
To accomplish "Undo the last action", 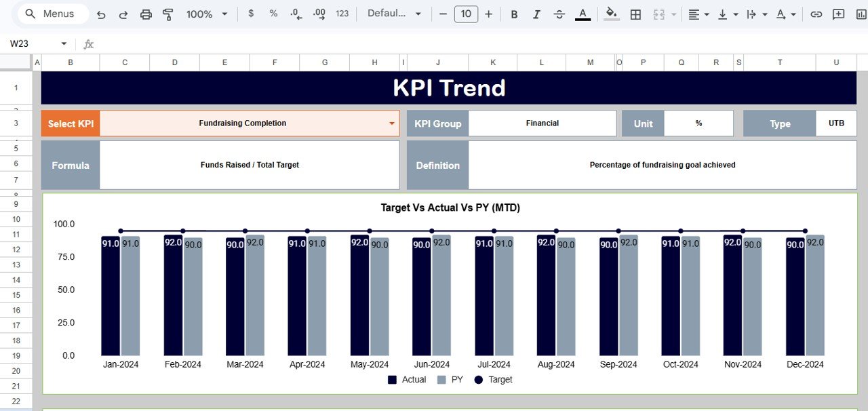I will click(101, 14).
